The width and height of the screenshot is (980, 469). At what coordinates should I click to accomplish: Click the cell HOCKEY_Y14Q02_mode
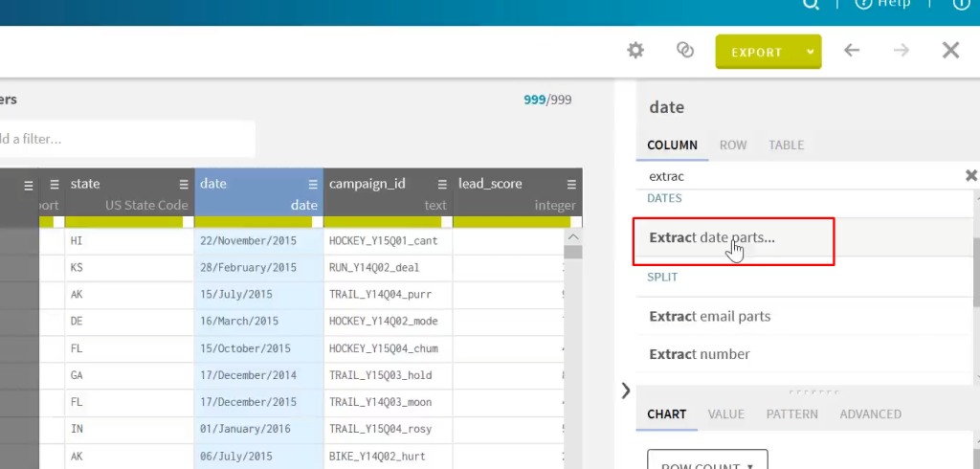click(x=389, y=322)
